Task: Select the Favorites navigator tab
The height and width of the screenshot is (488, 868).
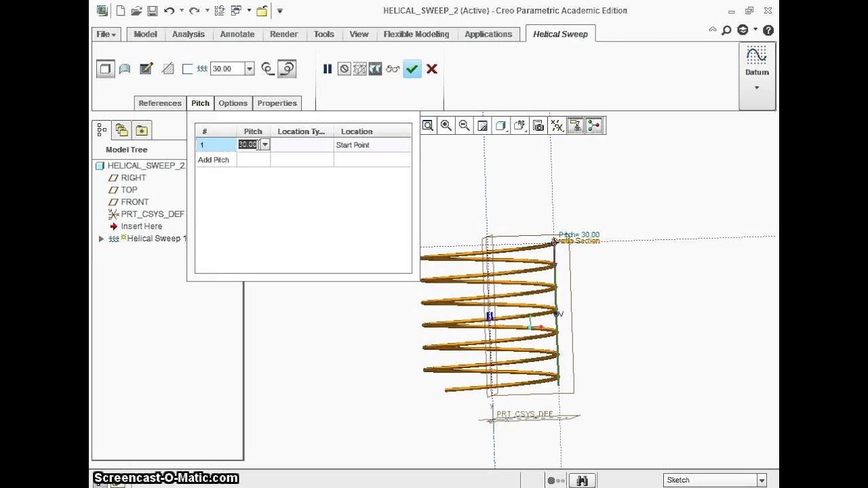Action: pyautogui.click(x=141, y=130)
